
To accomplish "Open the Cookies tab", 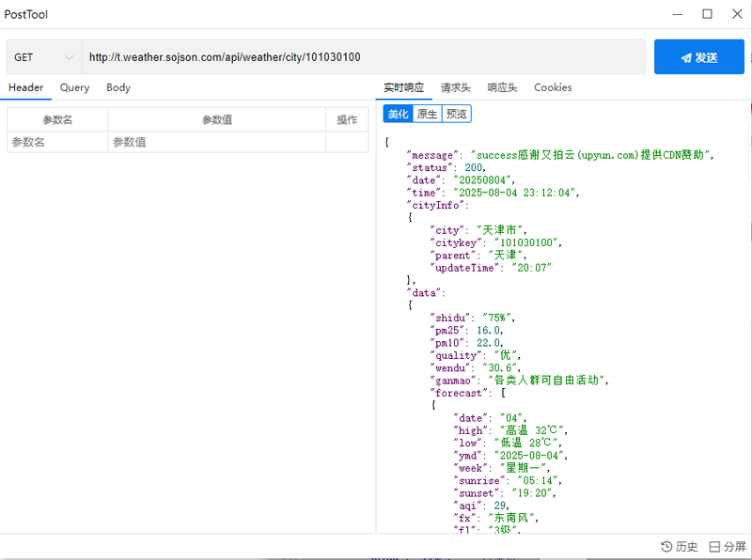I will point(553,87).
